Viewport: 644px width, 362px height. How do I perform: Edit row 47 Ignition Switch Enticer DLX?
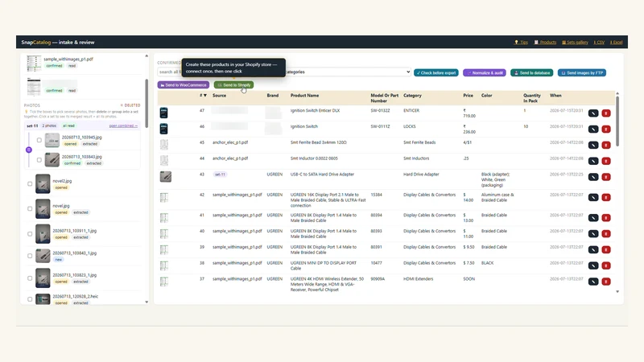593,113
